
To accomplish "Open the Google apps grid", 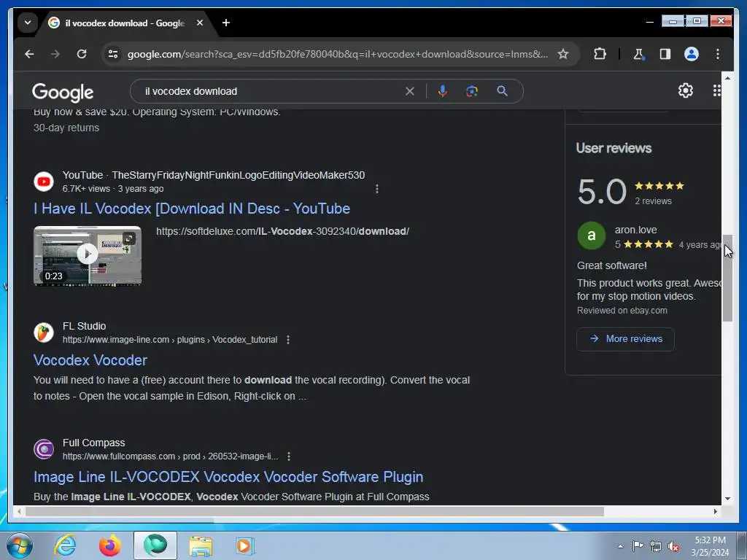I will point(716,90).
